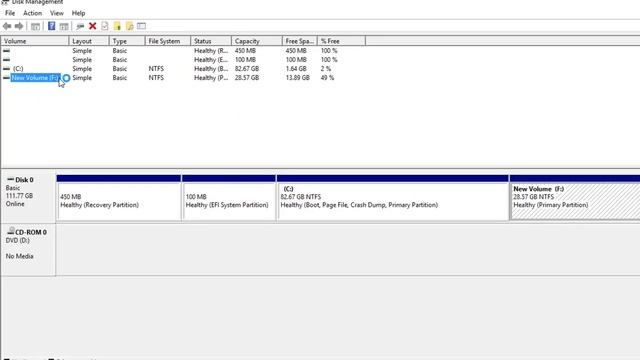The image size is (640, 360).
Task: Click the Healthy (R... status cell
Action: point(211,51)
